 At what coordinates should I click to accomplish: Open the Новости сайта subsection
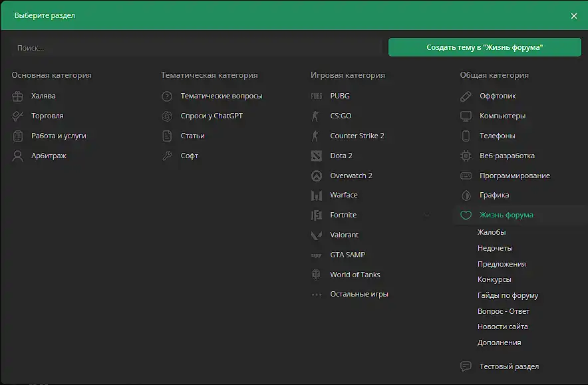502,327
